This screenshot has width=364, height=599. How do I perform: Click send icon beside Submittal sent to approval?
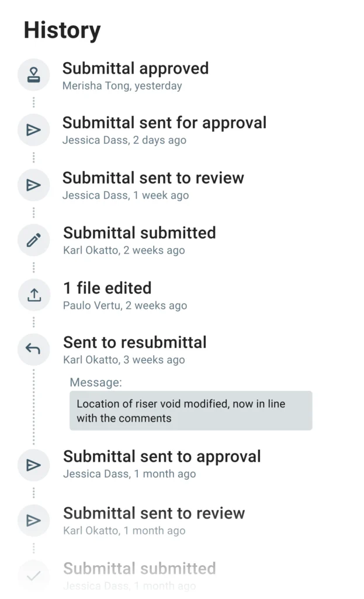pos(33,465)
